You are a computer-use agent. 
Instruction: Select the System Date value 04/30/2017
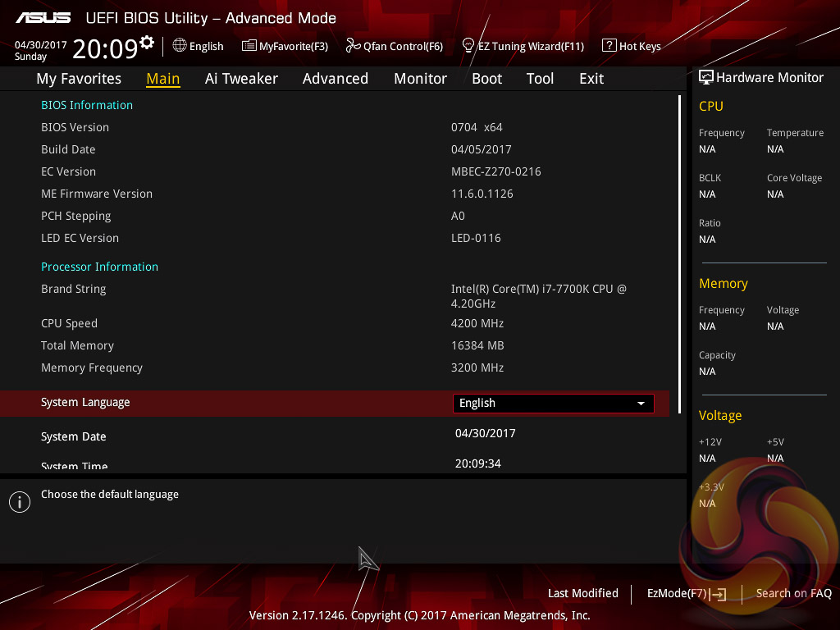[x=486, y=433]
